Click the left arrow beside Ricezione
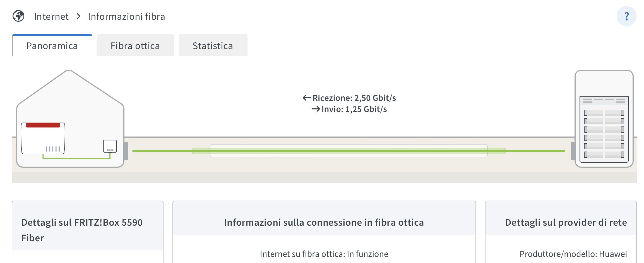Image resolution: width=644 pixels, height=263 pixels. click(x=307, y=98)
